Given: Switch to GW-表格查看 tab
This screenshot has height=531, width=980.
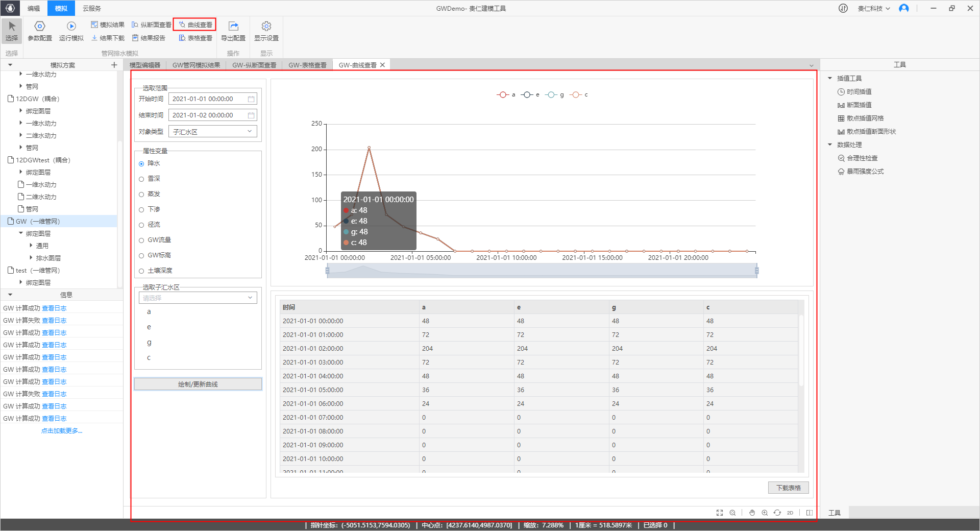Looking at the screenshot, I should coord(307,65).
